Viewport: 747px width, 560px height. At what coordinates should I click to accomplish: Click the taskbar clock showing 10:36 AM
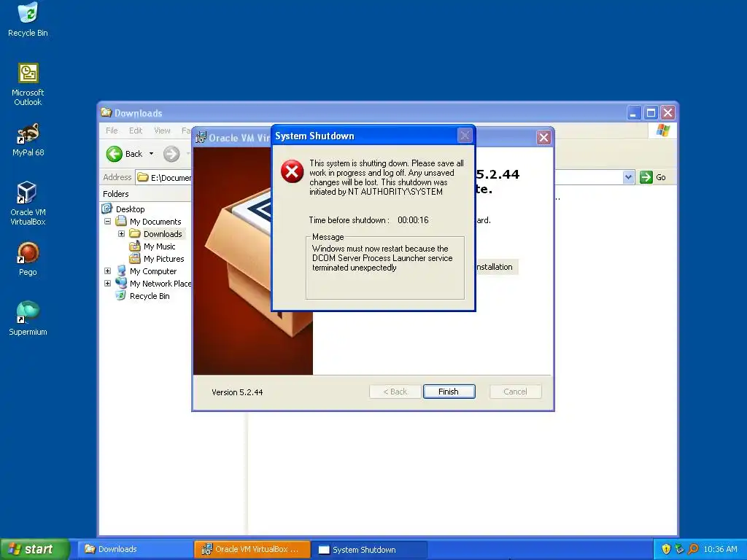720,549
